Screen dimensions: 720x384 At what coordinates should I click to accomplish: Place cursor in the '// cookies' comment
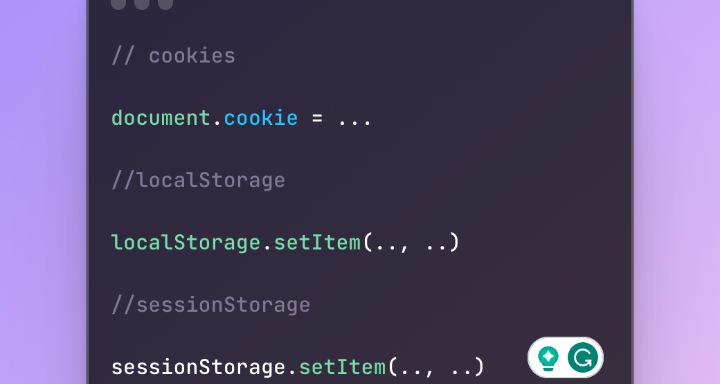pyautogui.click(x=173, y=56)
